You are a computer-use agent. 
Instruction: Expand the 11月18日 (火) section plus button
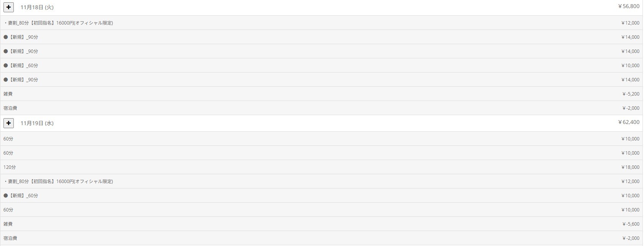click(8, 7)
